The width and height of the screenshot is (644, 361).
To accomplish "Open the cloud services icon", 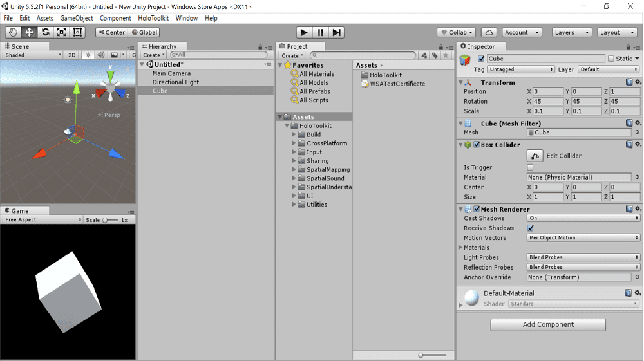I will 489,32.
